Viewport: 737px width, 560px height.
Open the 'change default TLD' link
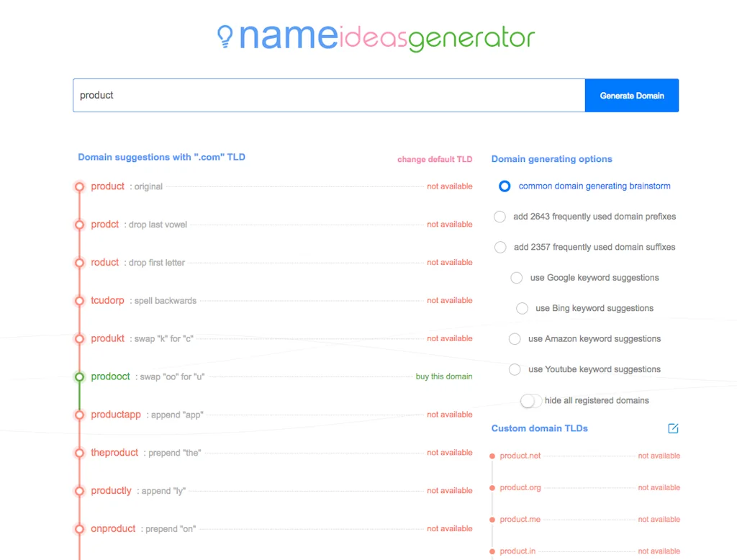pos(435,159)
